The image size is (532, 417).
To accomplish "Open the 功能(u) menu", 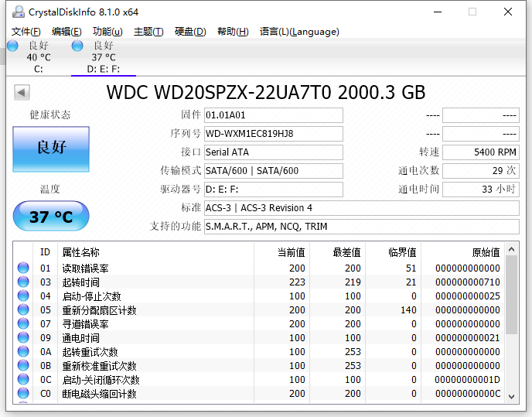I will click(107, 32).
